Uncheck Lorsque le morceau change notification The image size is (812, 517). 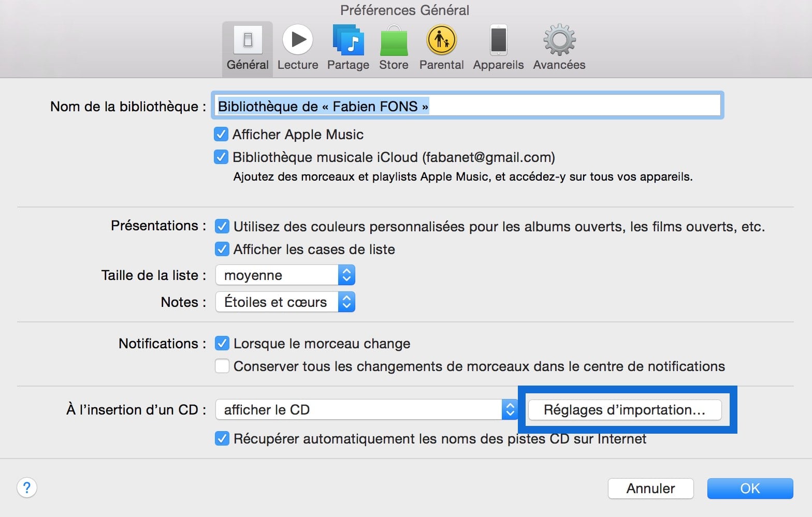(x=222, y=343)
